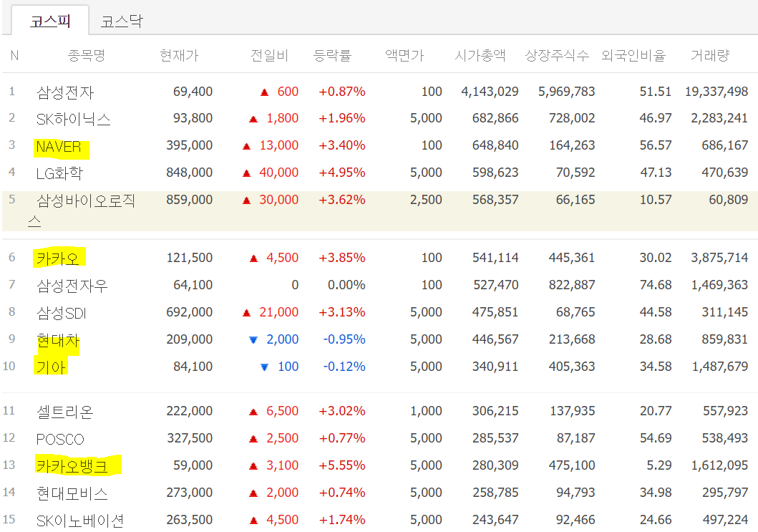Click 카카오 listed shares 445,361
758x532 pixels.
pyautogui.click(x=572, y=257)
